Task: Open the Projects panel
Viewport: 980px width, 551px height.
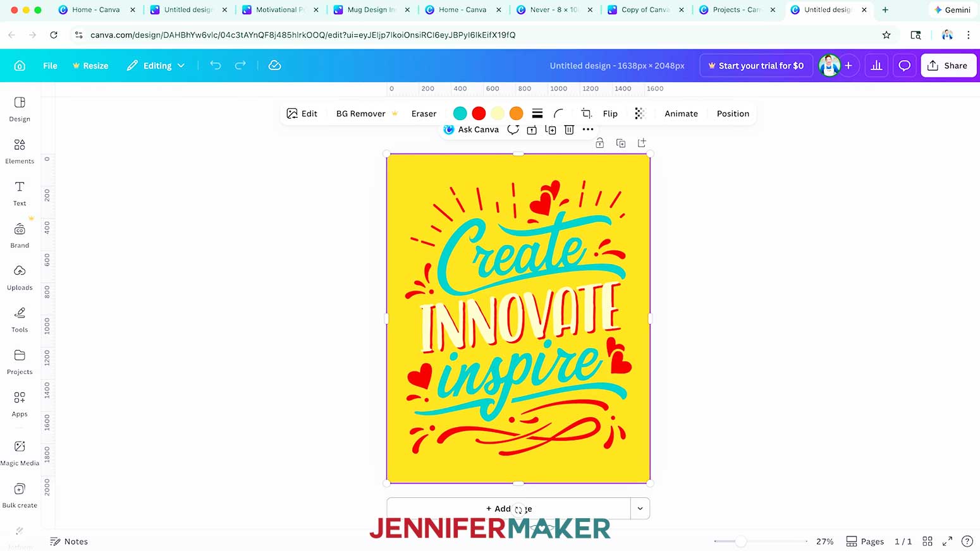Action: pos(20,362)
